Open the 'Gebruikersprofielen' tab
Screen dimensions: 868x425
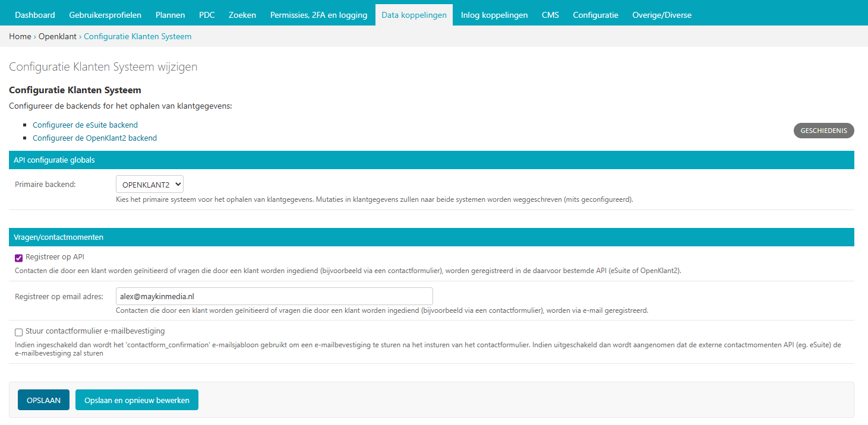pos(105,14)
